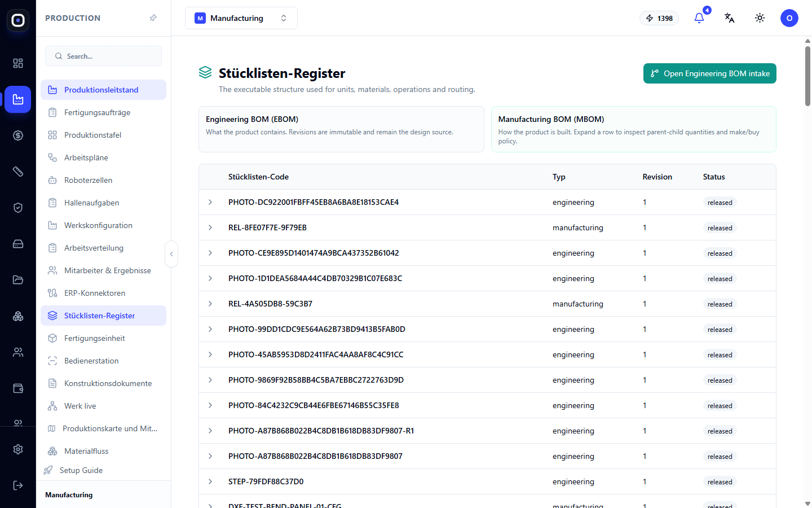This screenshot has width=812, height=508.
Task: Collapse the sidebar using the chevron handle
Action: pos(171,254)
